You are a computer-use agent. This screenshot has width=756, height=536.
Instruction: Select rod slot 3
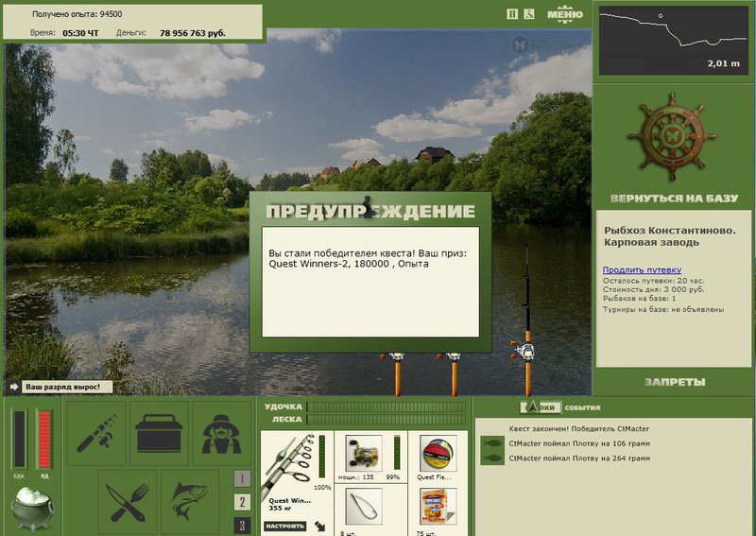(242, 526)
